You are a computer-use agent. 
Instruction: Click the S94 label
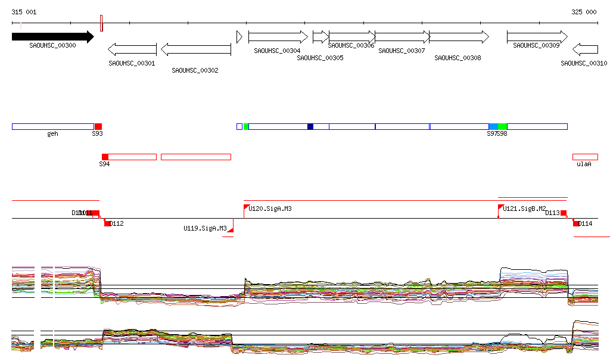point(104,164)
